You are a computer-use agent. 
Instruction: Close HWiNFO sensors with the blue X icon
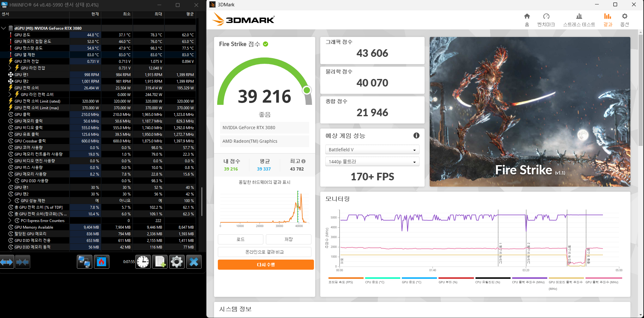194,262
